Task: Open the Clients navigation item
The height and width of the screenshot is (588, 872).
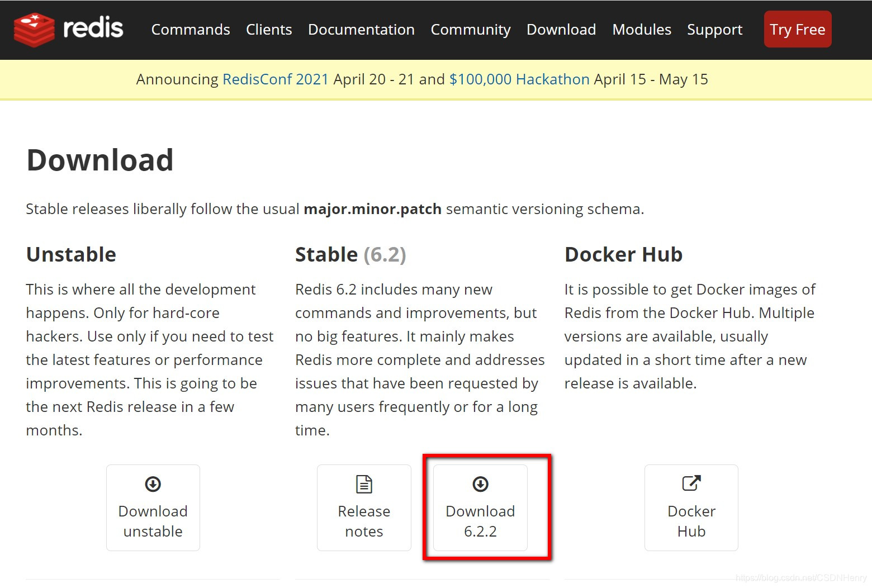Action: [269, 30]
